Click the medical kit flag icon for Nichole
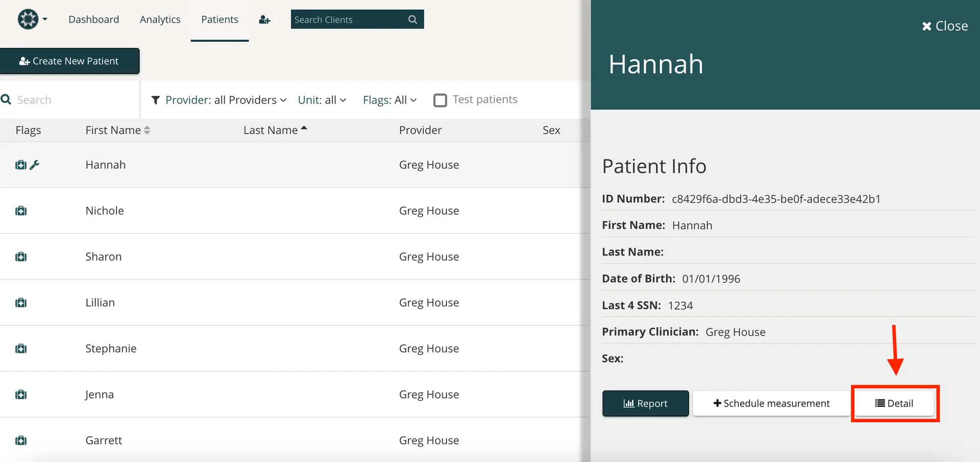Screen dimensions: 980x462 point(20,211)
